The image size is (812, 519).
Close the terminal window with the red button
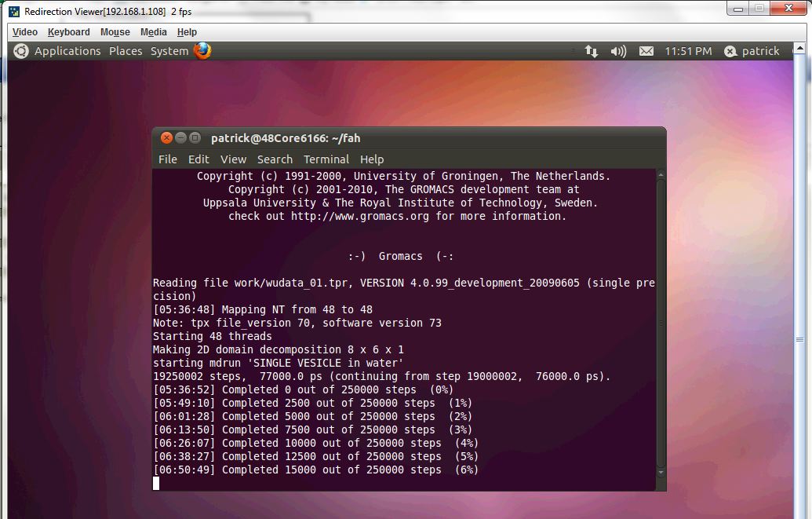(166, 137)
